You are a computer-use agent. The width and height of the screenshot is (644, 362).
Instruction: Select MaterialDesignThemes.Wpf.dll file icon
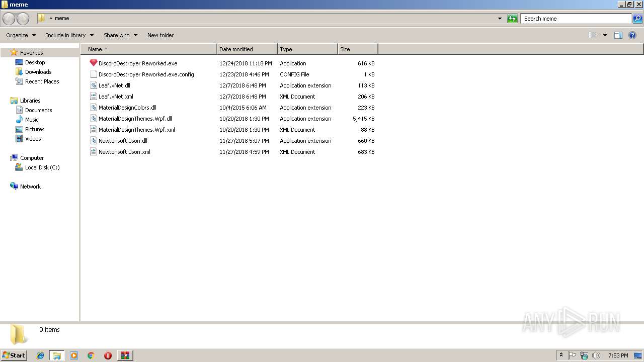tap(94, 119)
